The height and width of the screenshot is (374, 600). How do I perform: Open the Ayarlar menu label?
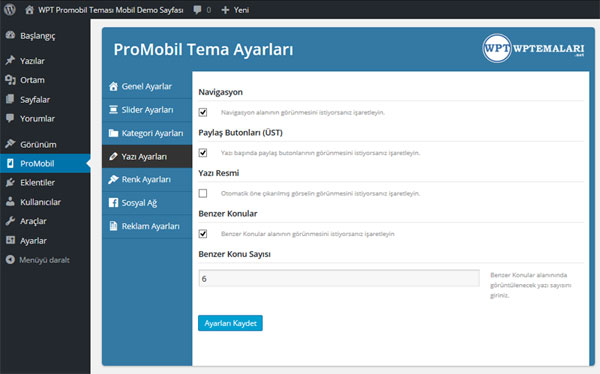pos(33,241)
